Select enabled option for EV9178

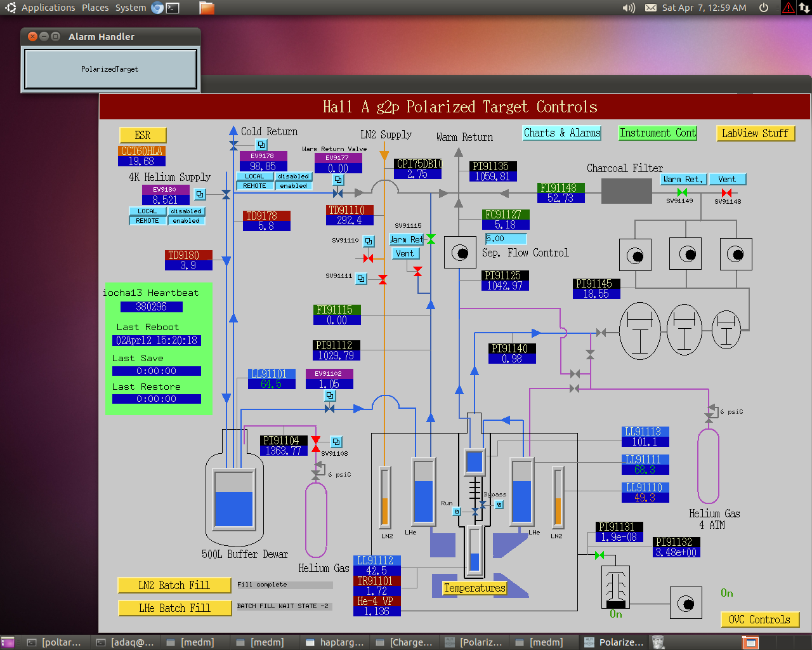294,186
